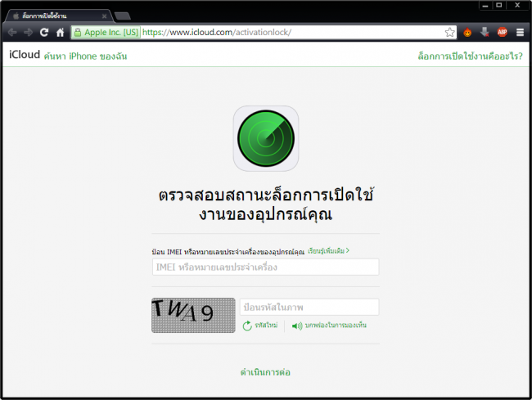Play the audio captcha with the speaker icon

(x=297, y=326)
